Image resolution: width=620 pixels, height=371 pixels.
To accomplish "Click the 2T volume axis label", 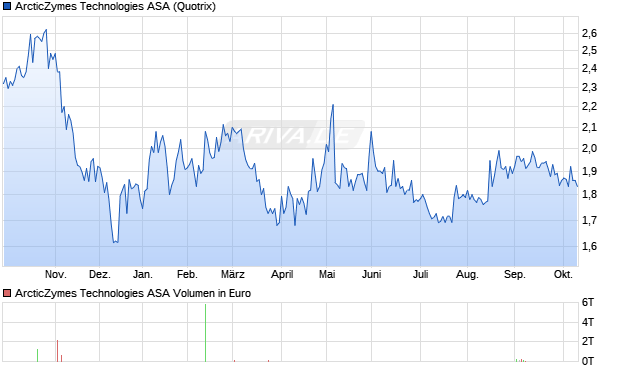I will (x=588, y=341).
